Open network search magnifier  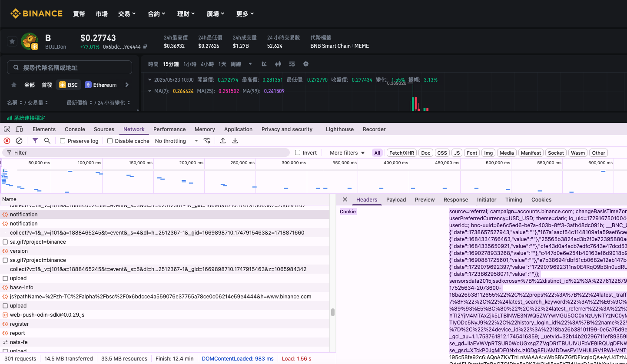tap(47, 141)
